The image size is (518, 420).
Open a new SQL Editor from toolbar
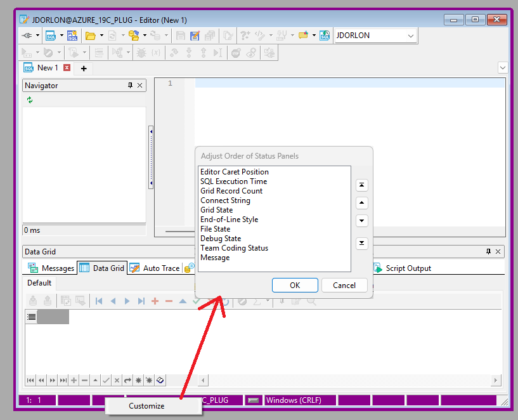(x=51, y=36)
